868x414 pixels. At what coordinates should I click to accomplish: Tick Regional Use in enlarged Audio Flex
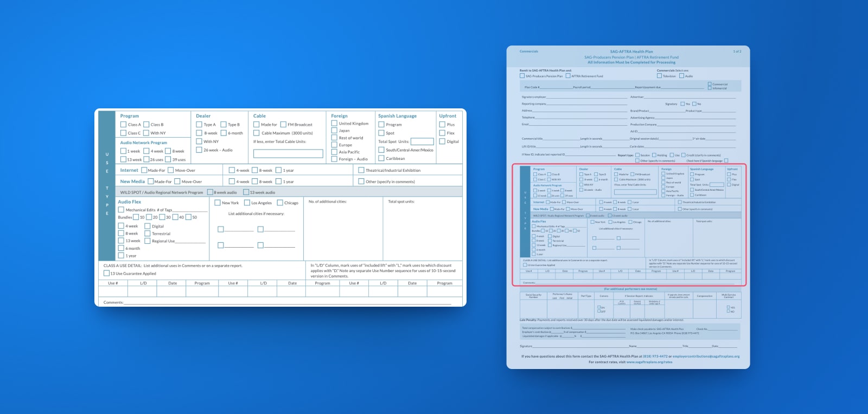coord(147,241)
